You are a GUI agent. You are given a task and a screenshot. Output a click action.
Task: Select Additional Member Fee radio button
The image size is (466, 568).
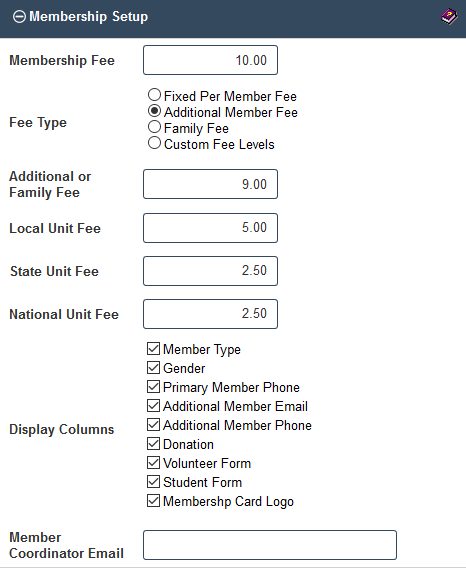(154, 111)
